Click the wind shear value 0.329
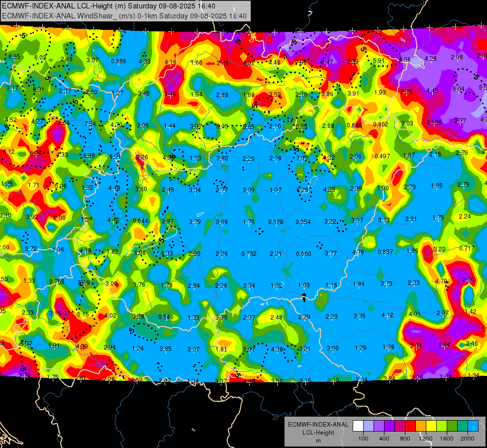The height and width of the screenshot is (448, 487). [x=276, y=222]
